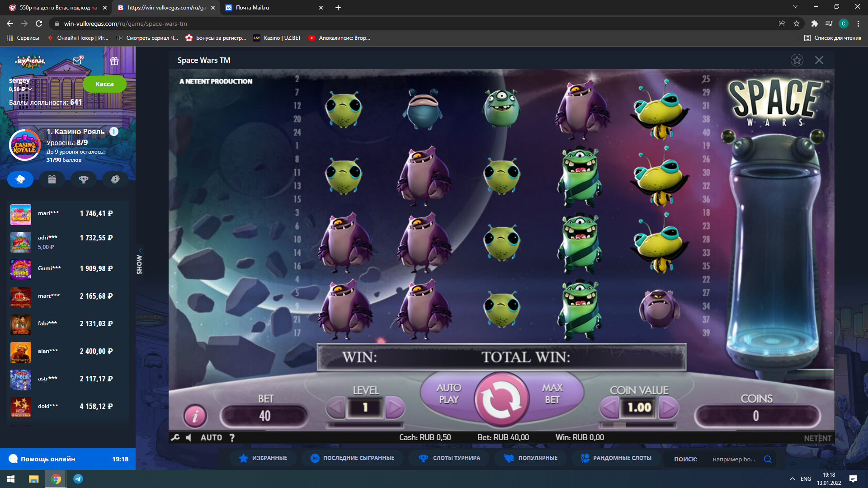Open a new browser tab

pyautogui.click(x=338, y=8)
